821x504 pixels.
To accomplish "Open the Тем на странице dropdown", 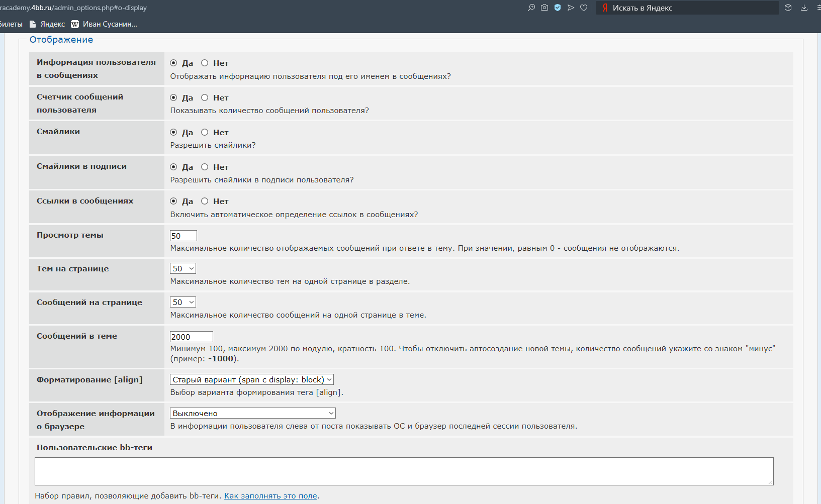I will pos(183,269).
